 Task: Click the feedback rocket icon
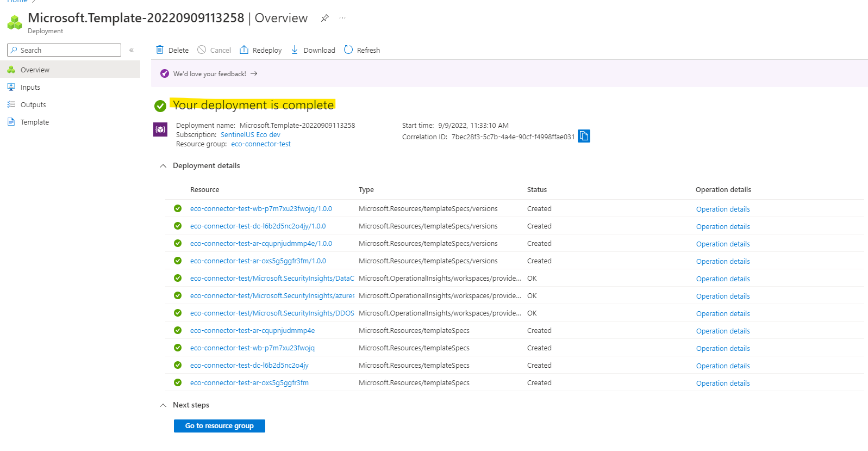click(165, 73)
